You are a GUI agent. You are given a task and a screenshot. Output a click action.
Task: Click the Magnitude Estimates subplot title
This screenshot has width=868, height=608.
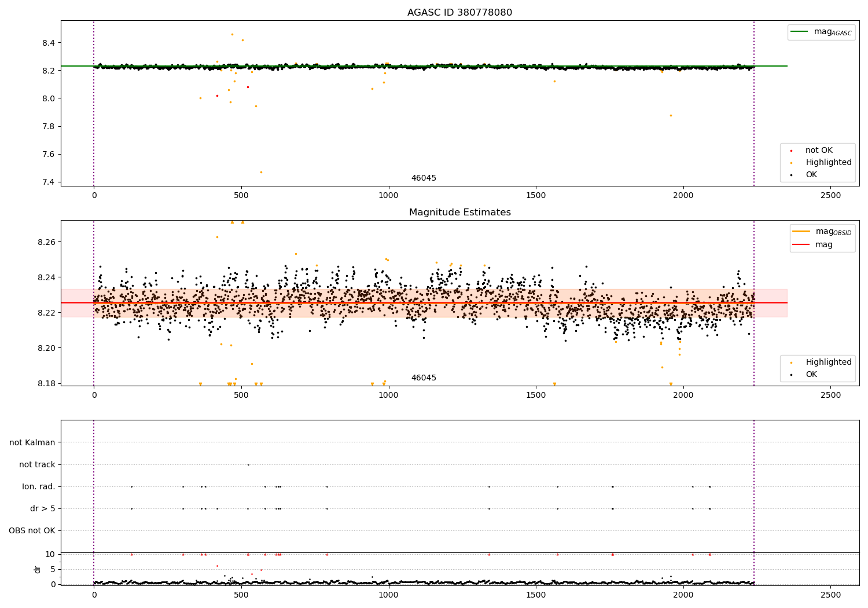click(x=459, y=213)
